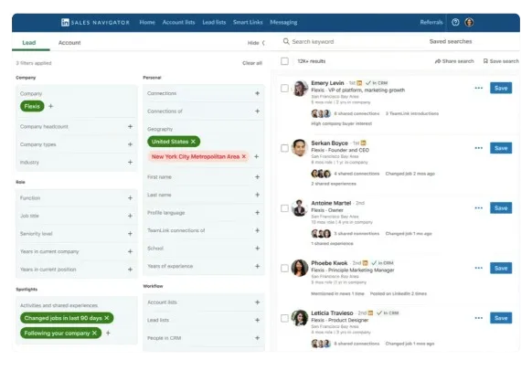Open more options for Serkan Boyce
This screenshot has width=532, height=392.
click(479, 148)
